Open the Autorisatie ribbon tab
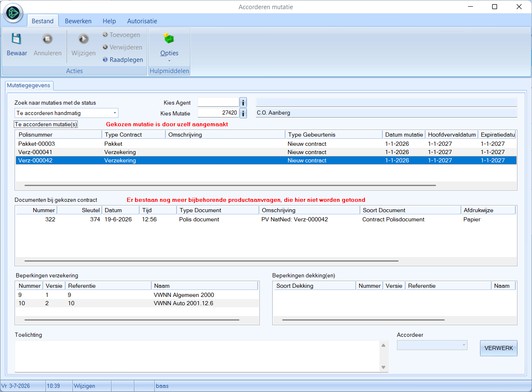 click(142, 21)
